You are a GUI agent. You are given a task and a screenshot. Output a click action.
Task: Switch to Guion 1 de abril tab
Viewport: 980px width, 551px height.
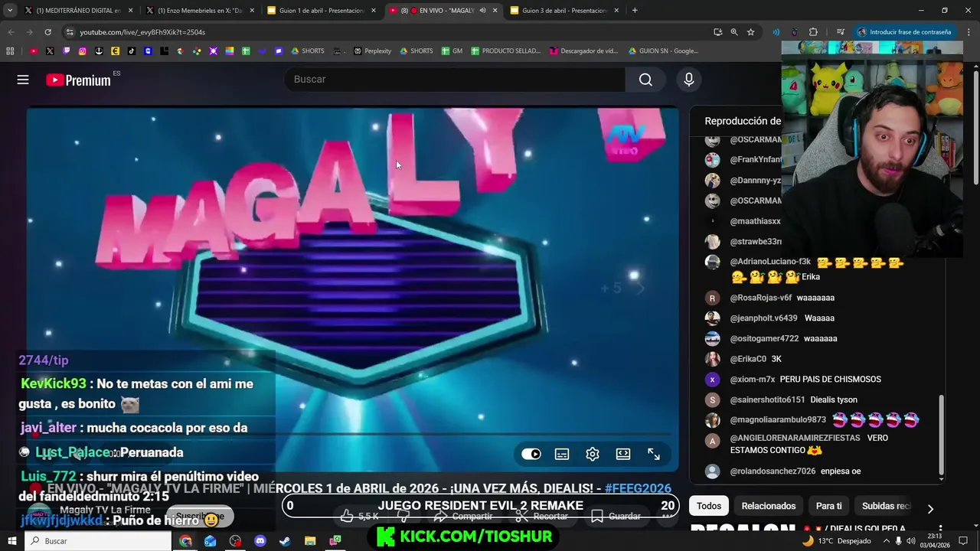322,11
